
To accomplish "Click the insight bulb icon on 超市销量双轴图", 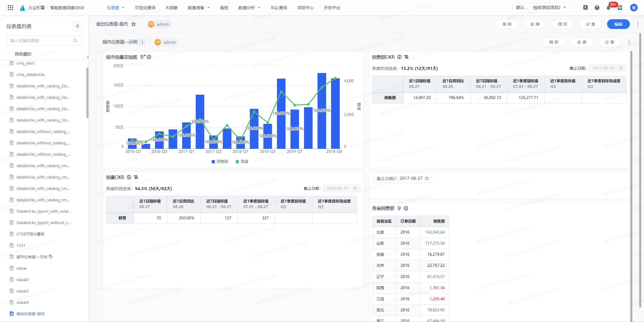I will coord(142,57).
